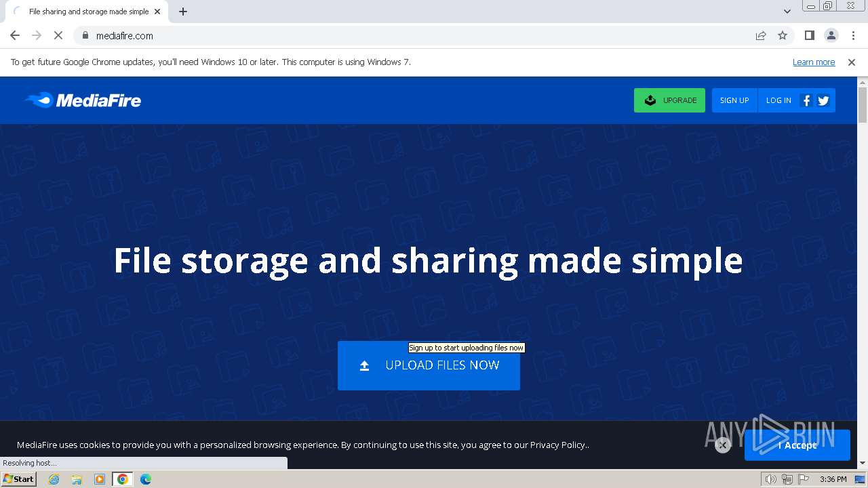Open Action Center flag tray icon

(804, 479)
